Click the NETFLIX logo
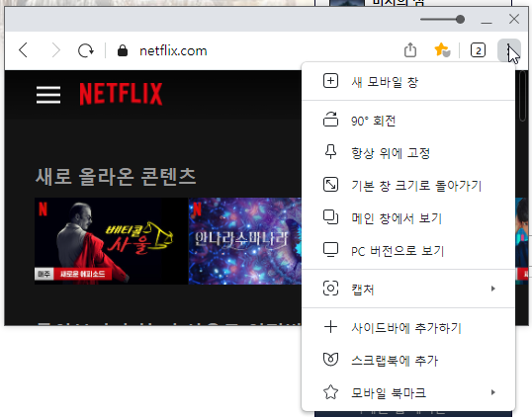The image size is (532, 417). point(121,94)
